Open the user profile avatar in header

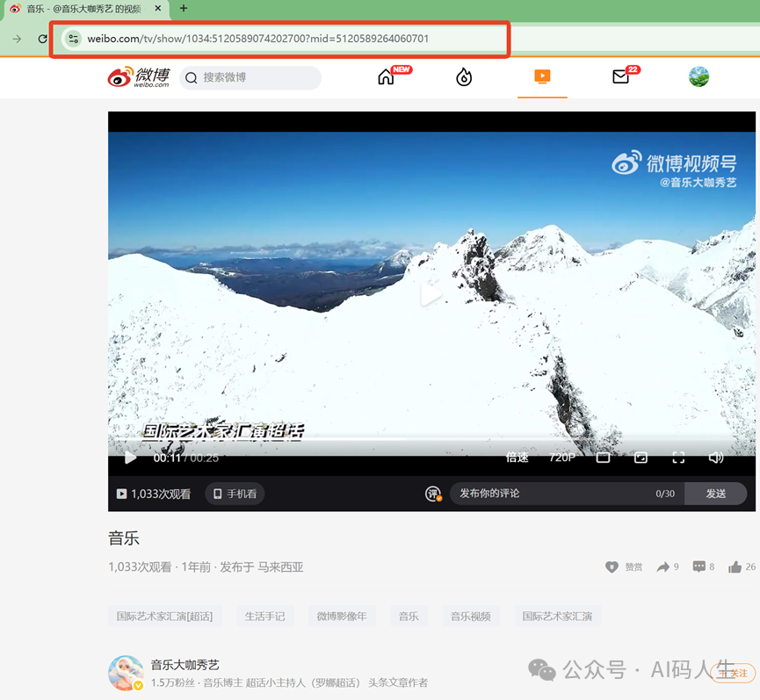point(698,77)
